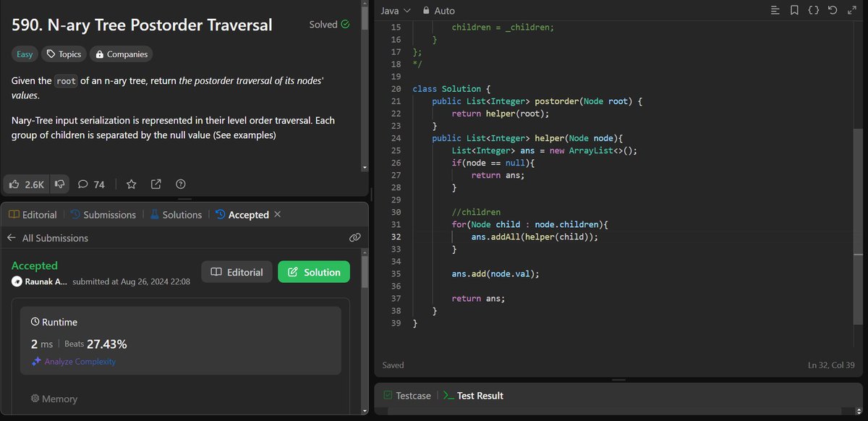This screenshot has width=868, height=421.
Task: Click Analyze Complexity link
Action: 73,362
